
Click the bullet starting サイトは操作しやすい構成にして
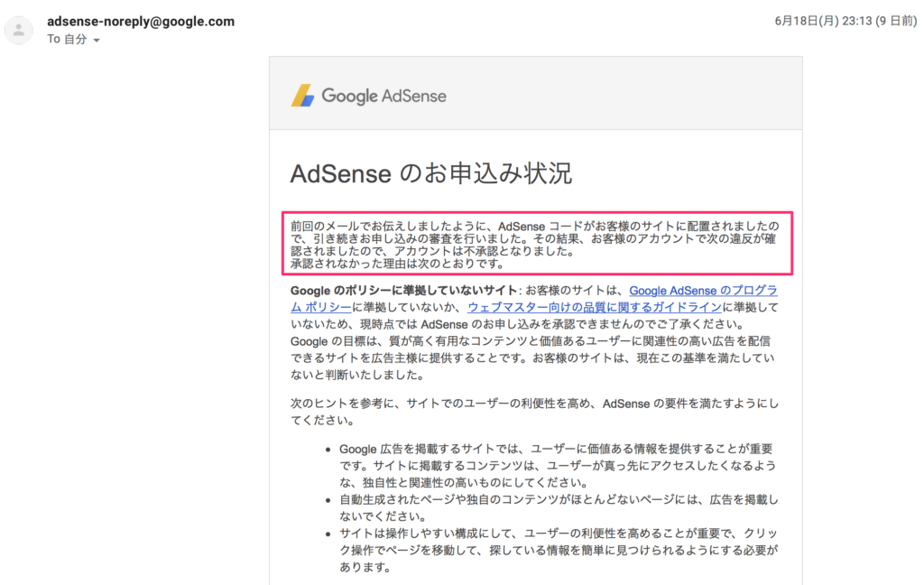pos(559,550)
